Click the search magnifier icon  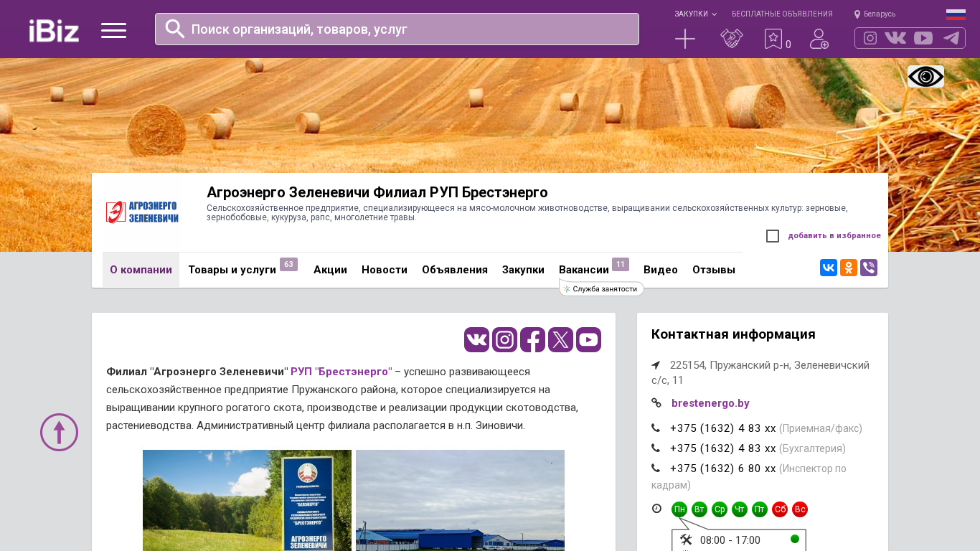pyautogui.click(x=175, y=29)
